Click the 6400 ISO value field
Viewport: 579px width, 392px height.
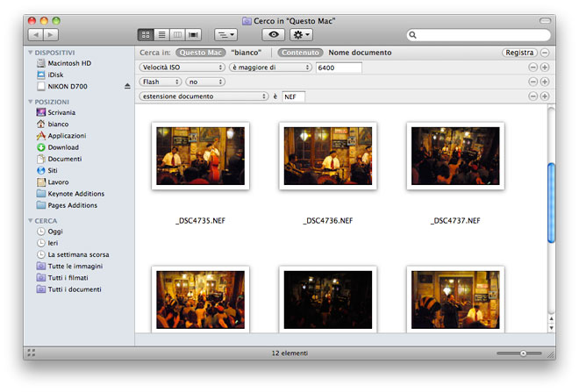[x=339, y=68]
